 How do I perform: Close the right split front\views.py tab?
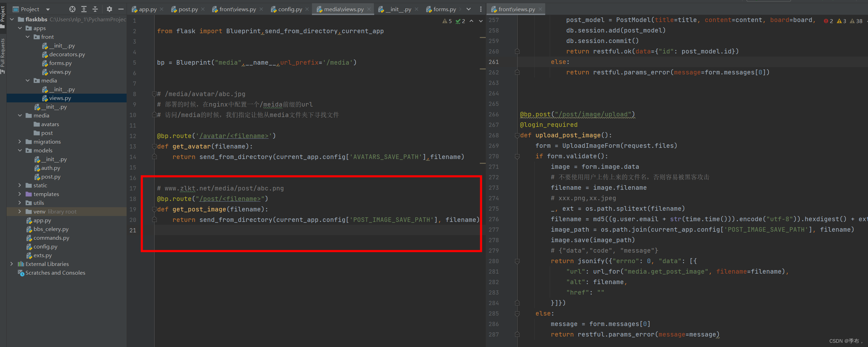pos(540,9)
